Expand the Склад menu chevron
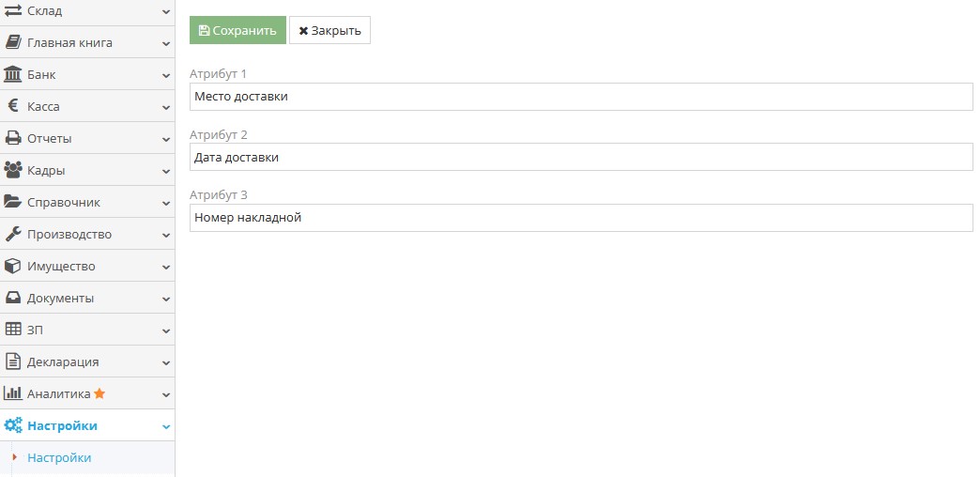Viewport: 980px width, 477px height. pyautogui.click(x=166, y=11)
